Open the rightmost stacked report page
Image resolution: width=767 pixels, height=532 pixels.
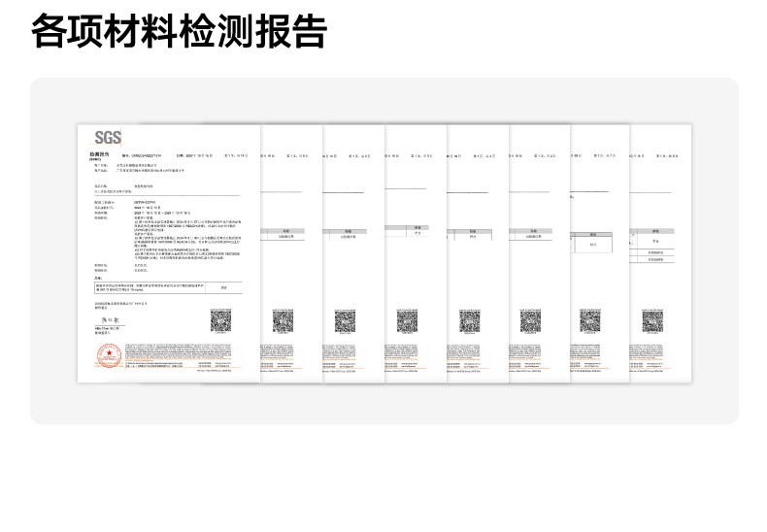[x=660, y=253]
